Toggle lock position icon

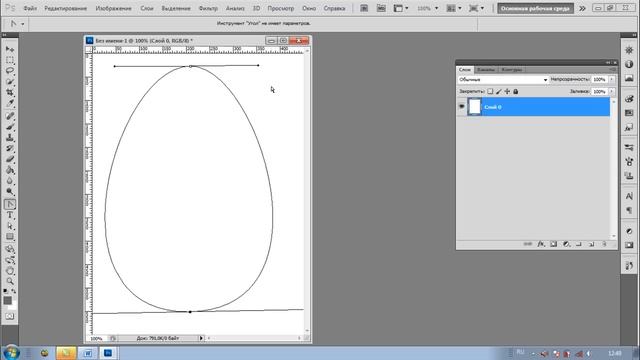tap(507, 91)
